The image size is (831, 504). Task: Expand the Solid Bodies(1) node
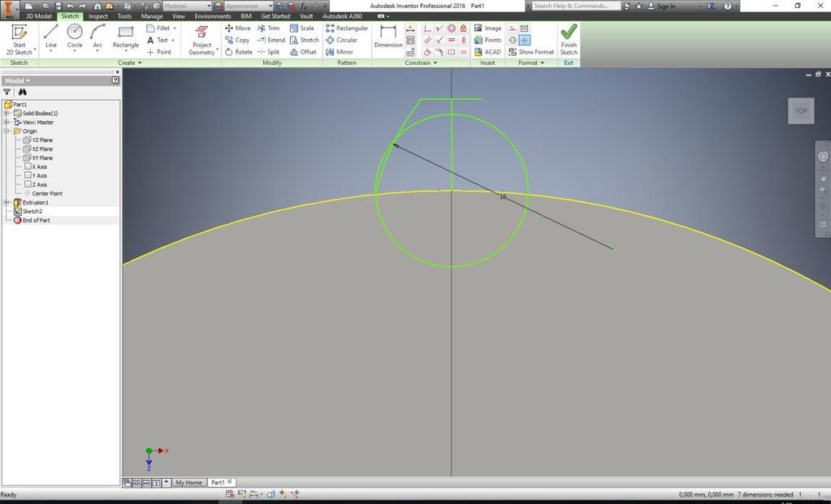point(6,114)
